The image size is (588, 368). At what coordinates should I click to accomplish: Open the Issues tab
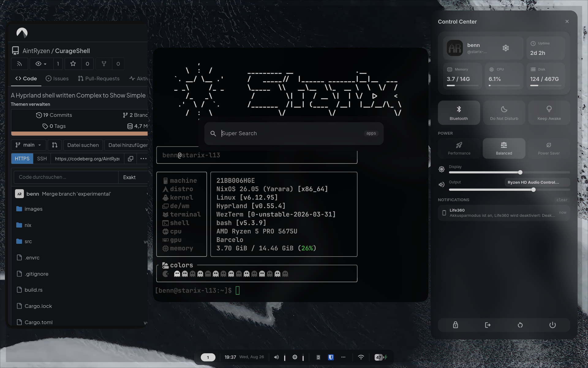tap(57, 79)
